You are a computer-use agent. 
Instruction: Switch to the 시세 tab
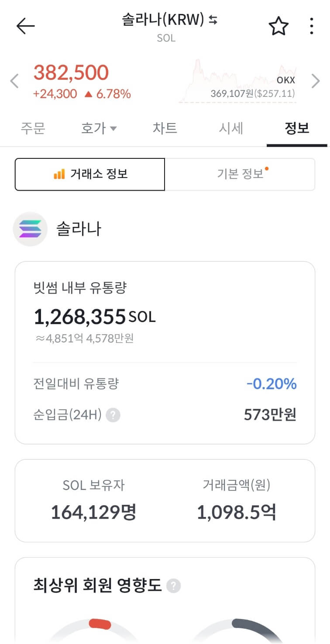click(x=231, y=128)
